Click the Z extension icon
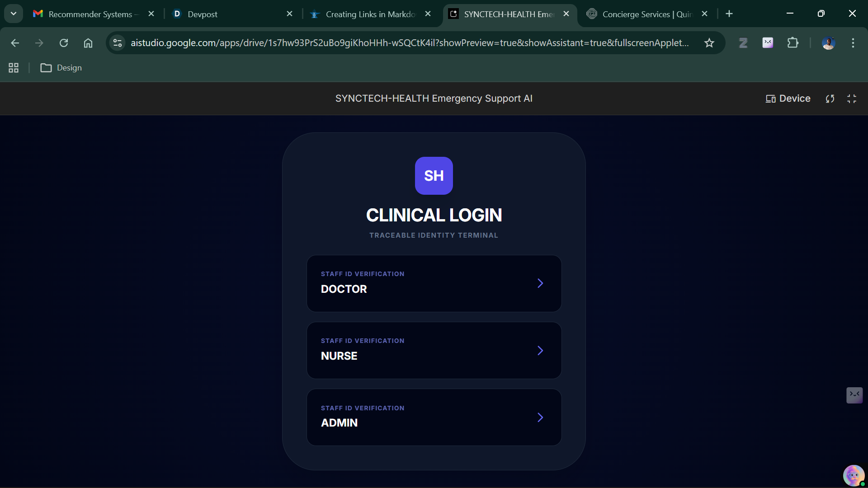This screenshot has width=868, height=488. pyautogui.click(x=743, y=43)
